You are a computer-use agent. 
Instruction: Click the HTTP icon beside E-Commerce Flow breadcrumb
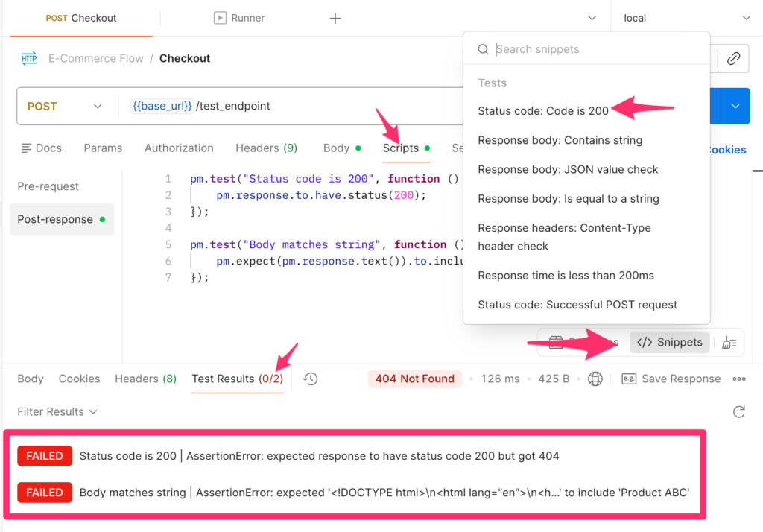tap(28, 58)
